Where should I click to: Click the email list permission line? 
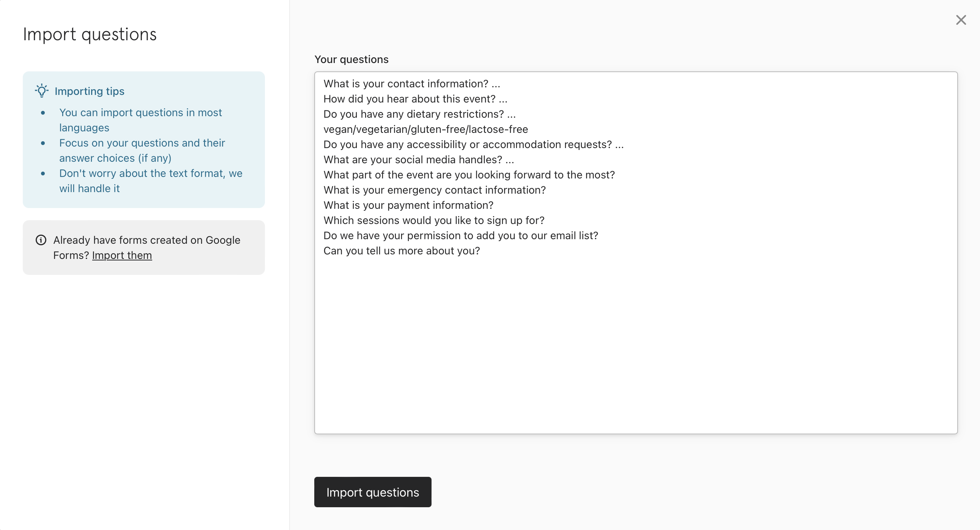pyautogui.click(x=460, y=236)
